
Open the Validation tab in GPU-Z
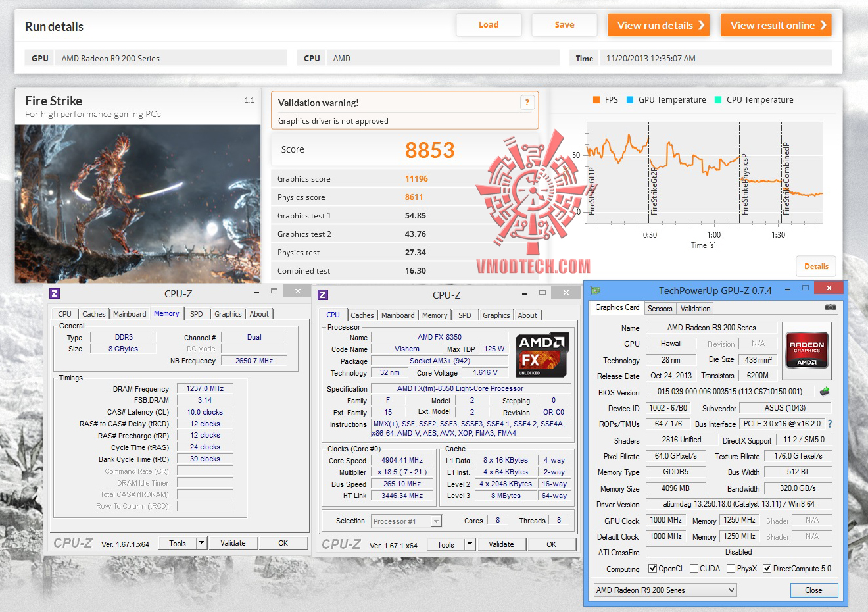coord(695,309)
